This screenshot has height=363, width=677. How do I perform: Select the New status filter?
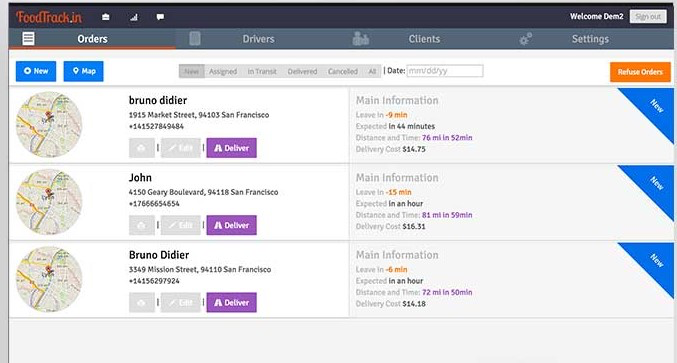(192, 72)
